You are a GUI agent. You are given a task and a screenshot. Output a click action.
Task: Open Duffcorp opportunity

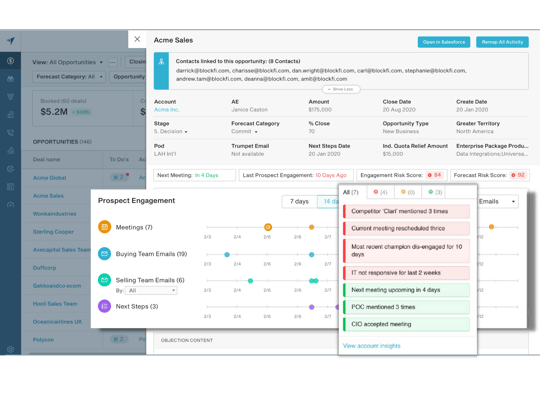point(44,268)
